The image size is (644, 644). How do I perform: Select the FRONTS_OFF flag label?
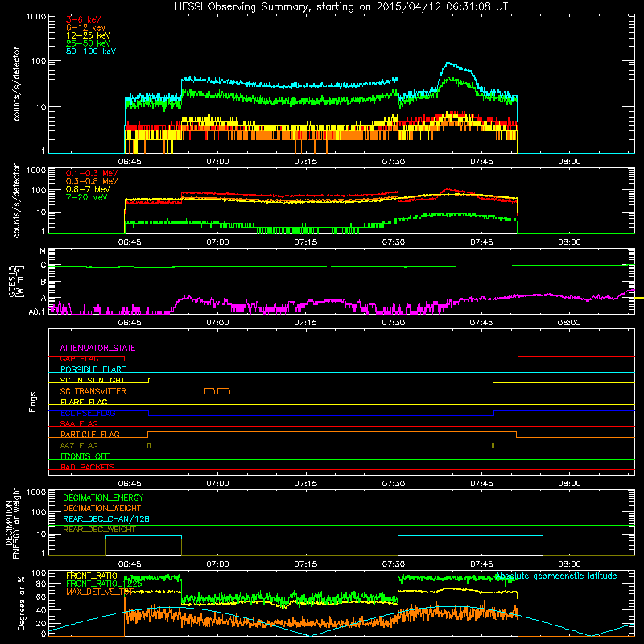point(85,456)
